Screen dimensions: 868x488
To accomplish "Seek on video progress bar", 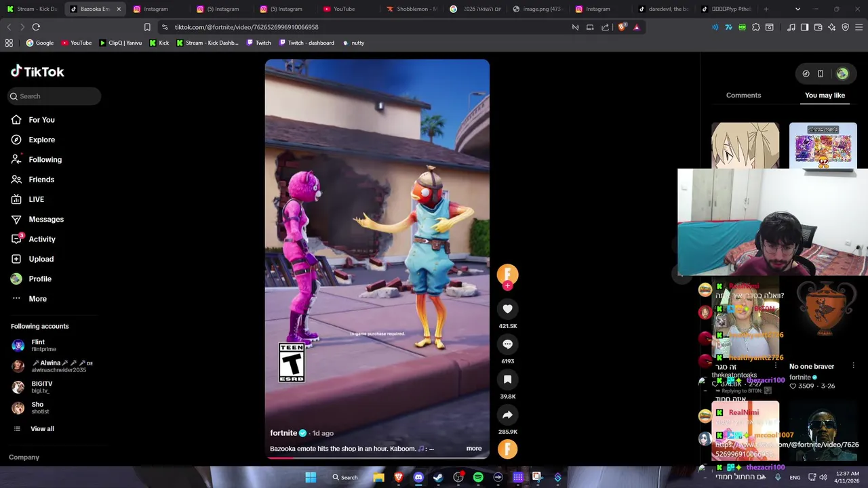I will [x=377, y=457].
